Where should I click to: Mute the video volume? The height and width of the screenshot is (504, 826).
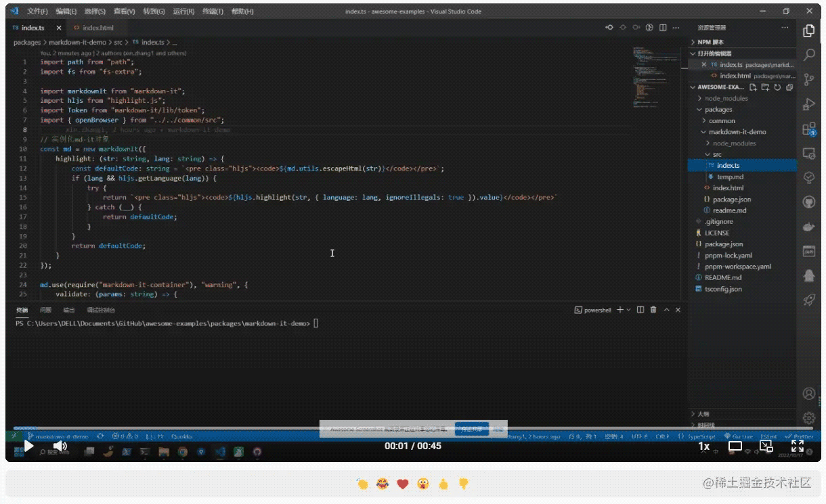[60, 446]
